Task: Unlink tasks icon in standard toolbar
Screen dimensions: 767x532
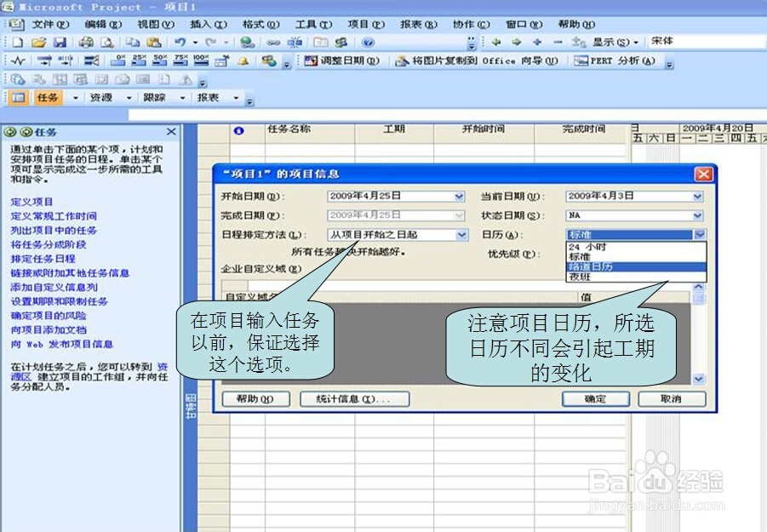Action: (295, 43)
